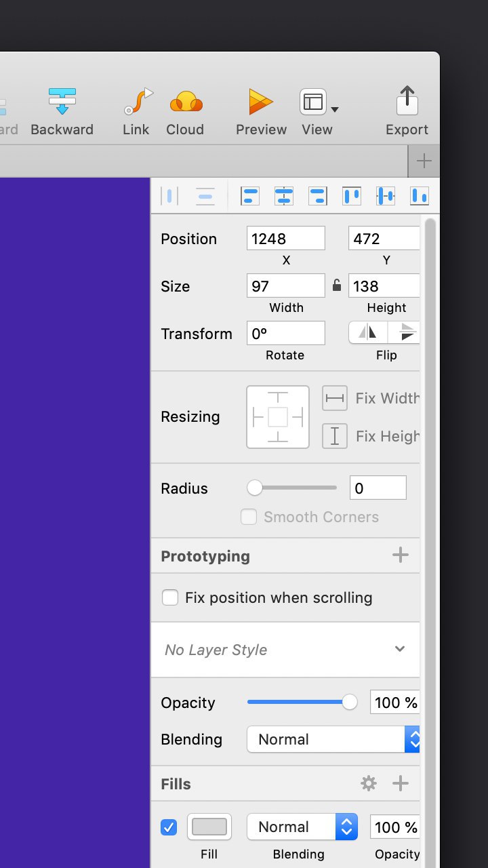Click the Backward toolbar icon
This screenshot has width=488, height=868.
tap(62, 101)
